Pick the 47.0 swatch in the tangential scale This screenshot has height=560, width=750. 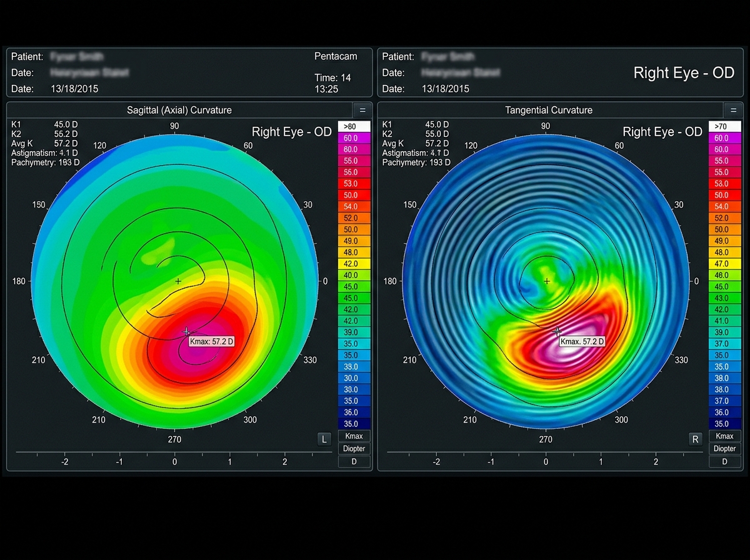point(725,264)
